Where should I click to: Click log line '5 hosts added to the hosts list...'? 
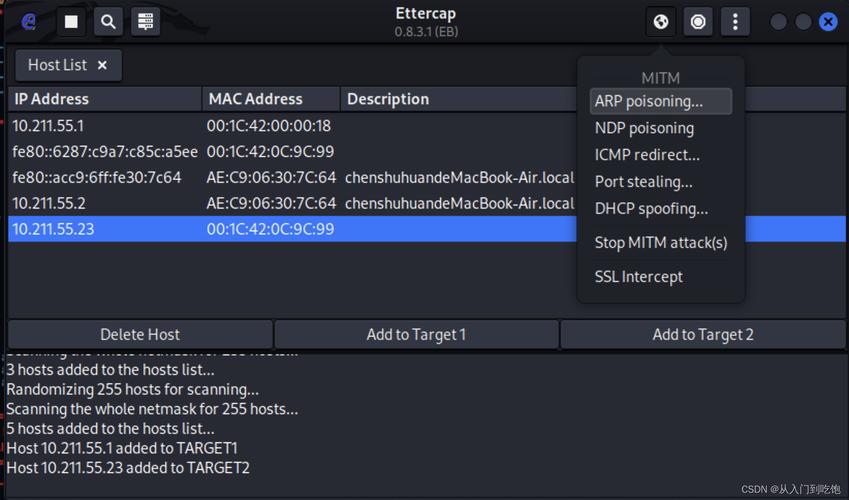110,429
